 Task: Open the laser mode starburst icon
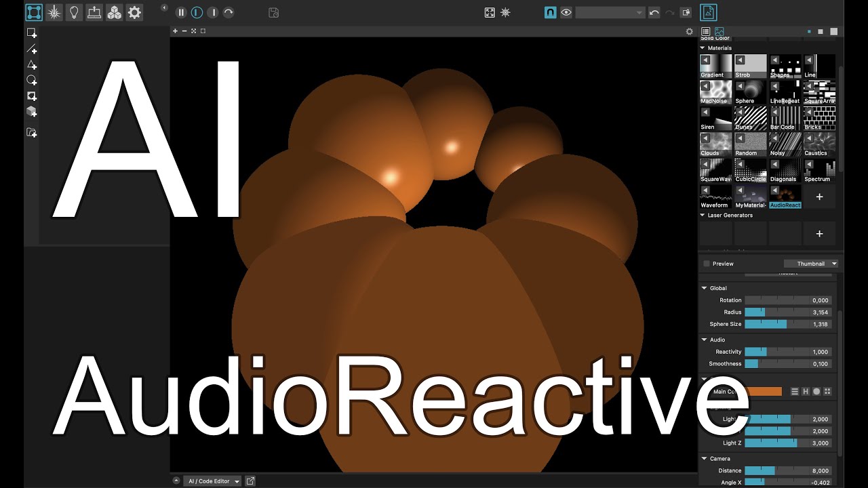click(54, 12)
